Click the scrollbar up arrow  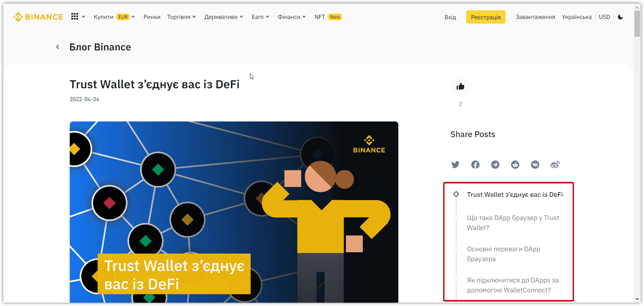click(637, 7)
